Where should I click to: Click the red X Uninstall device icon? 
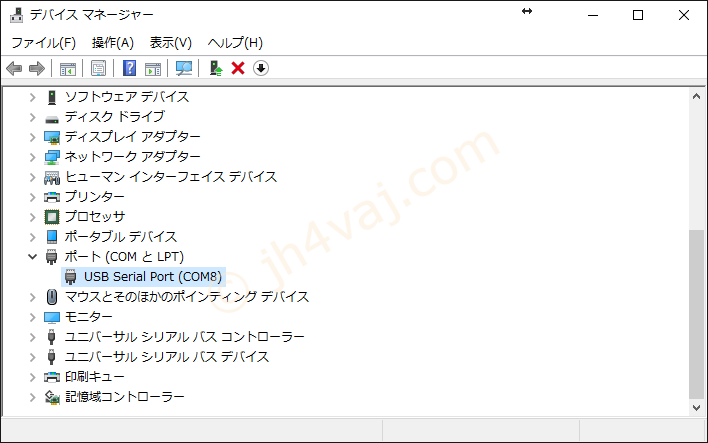[x=238, y=68]
